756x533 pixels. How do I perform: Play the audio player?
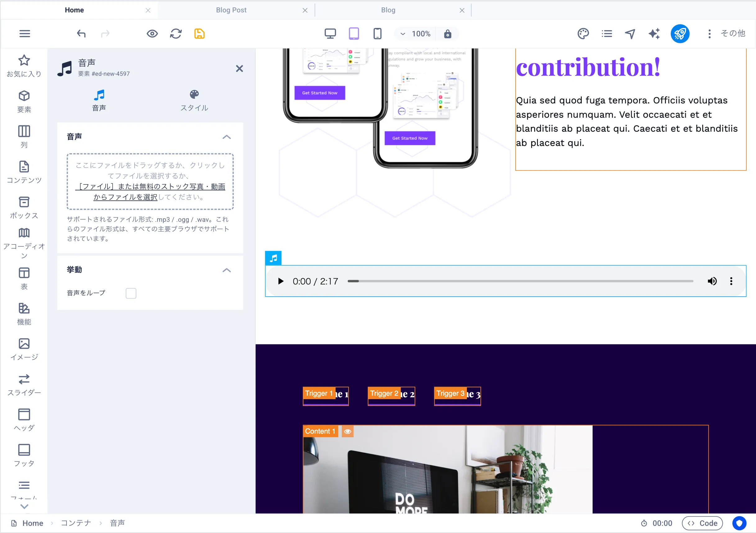point(280,281)
